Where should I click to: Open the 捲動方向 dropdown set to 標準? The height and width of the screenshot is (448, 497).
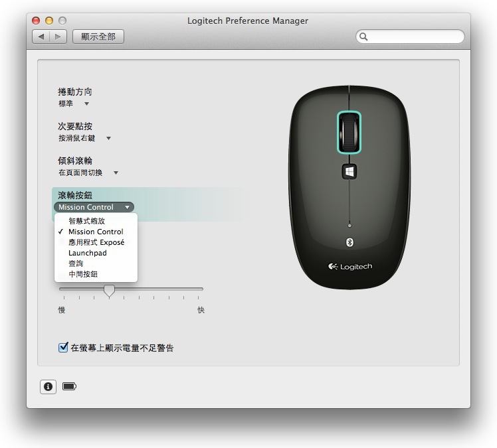(x=74, y=104)
